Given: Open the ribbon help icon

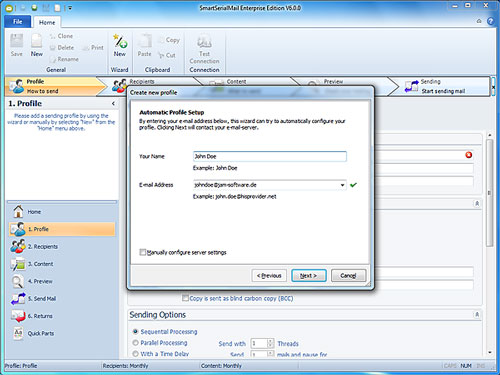Looking at the screenshot, I should point(490,21).
